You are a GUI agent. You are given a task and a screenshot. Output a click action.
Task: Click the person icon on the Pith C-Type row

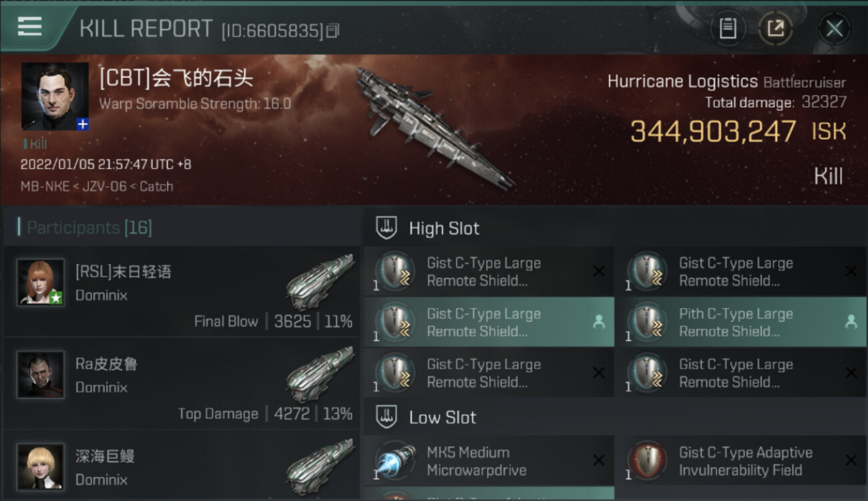point(851,322)
